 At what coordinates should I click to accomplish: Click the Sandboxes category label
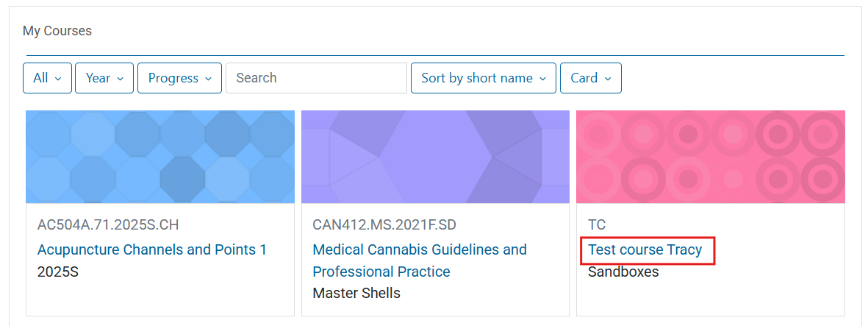pyautogui.click(x=623, y=272)
